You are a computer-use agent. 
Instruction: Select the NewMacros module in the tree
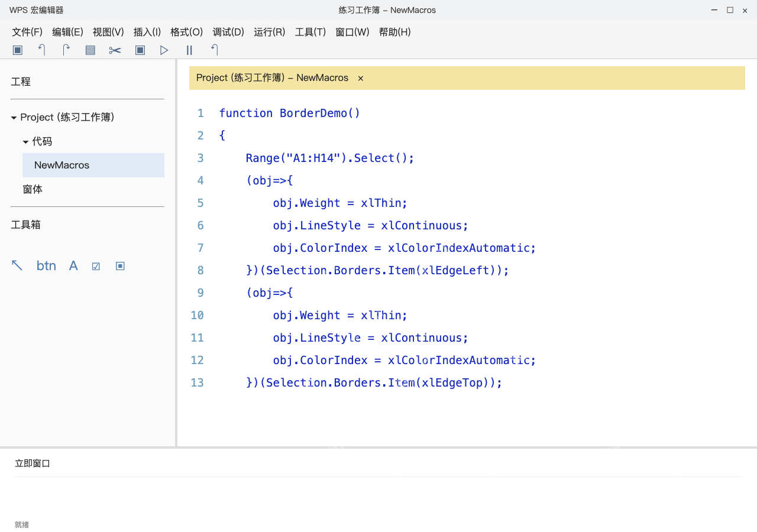[x=93, y=165]
